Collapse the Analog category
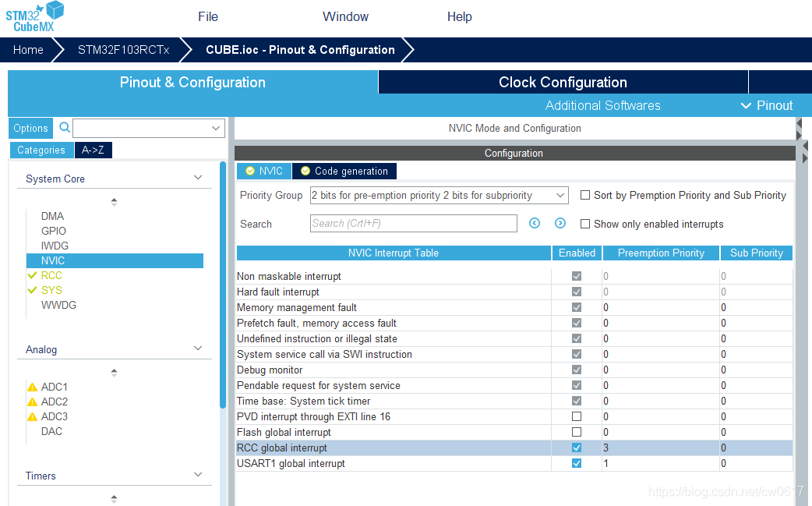This screenshot has width=812, height=506. (198, 348)
